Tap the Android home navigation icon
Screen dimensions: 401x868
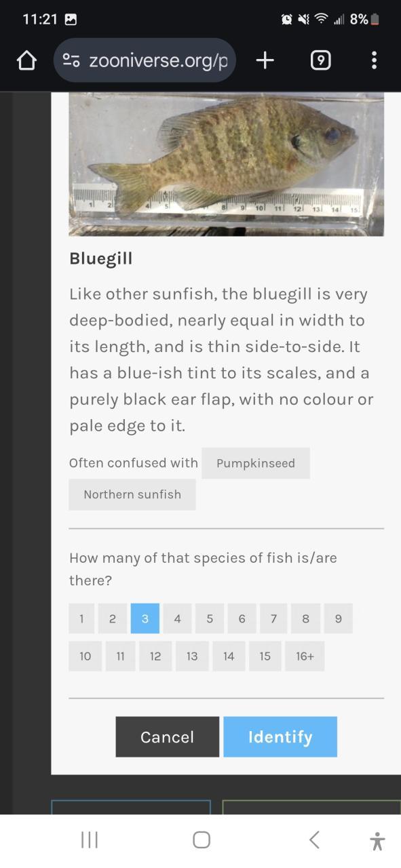tap(202, 840)
